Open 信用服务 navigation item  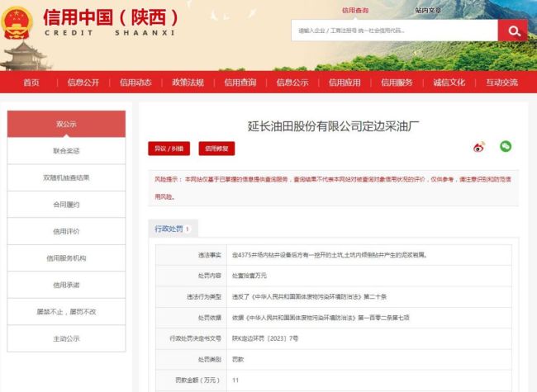(397, 83)
